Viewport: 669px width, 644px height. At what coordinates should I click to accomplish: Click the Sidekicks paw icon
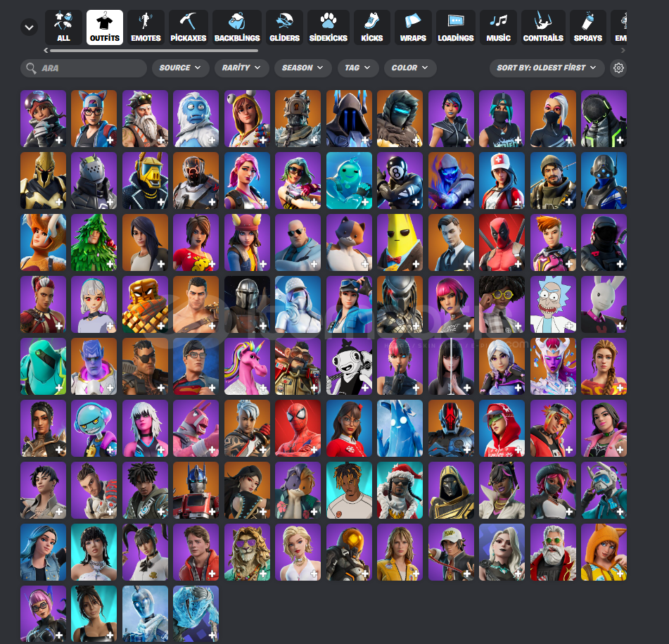click(329, 27)
